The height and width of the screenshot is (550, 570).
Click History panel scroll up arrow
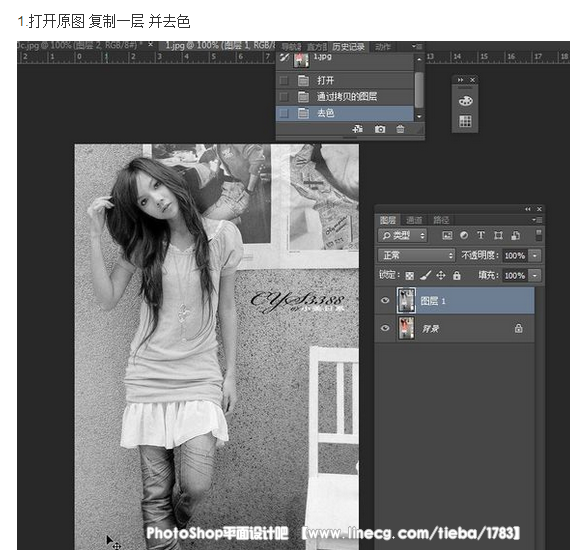click(x=419, y=59)
